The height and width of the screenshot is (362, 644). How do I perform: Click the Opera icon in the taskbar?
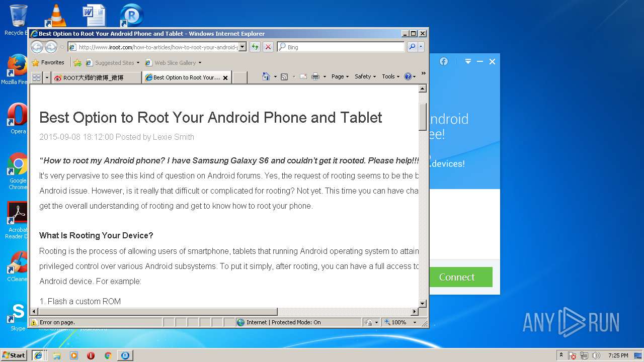click(91, 355)
